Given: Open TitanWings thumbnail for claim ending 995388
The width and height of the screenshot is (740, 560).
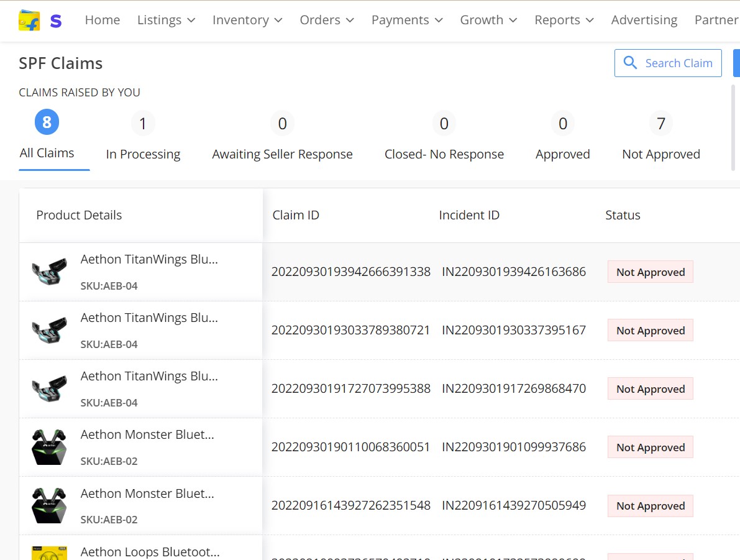Looking at the screenshot, I should click(x=49, y=388).
